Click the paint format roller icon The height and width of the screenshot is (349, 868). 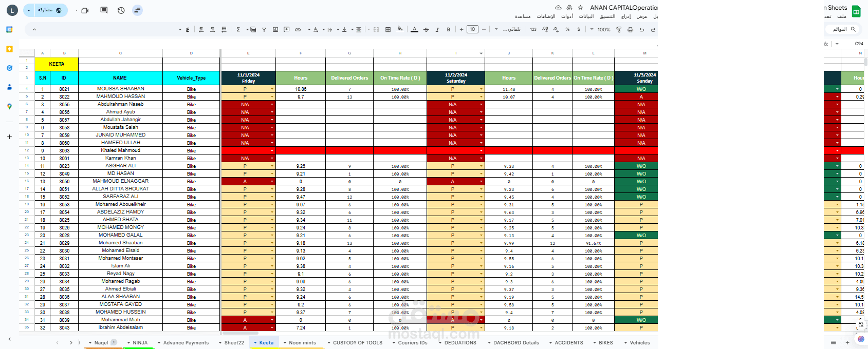[x=619, y=30]
